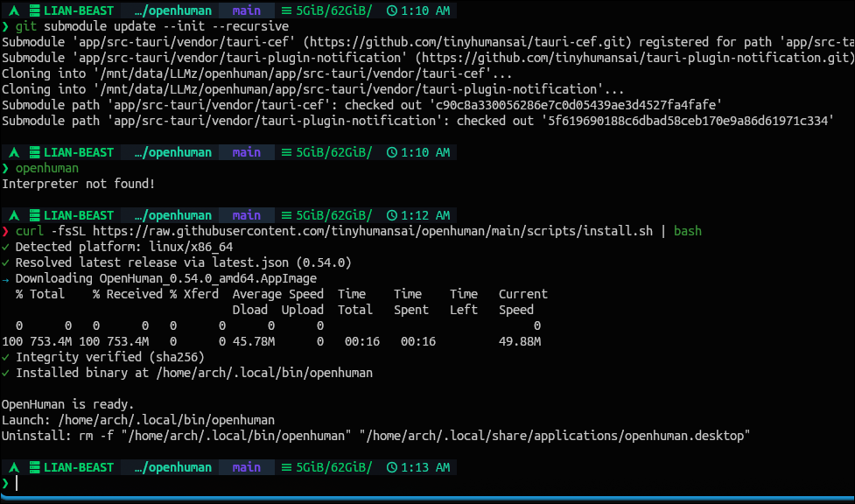Click the word curl in the command

point(30,231)
